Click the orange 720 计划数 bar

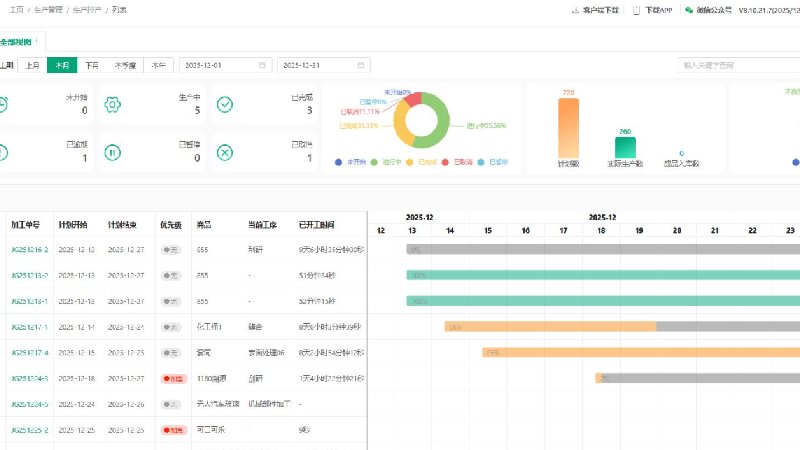(x=568, y=128)
